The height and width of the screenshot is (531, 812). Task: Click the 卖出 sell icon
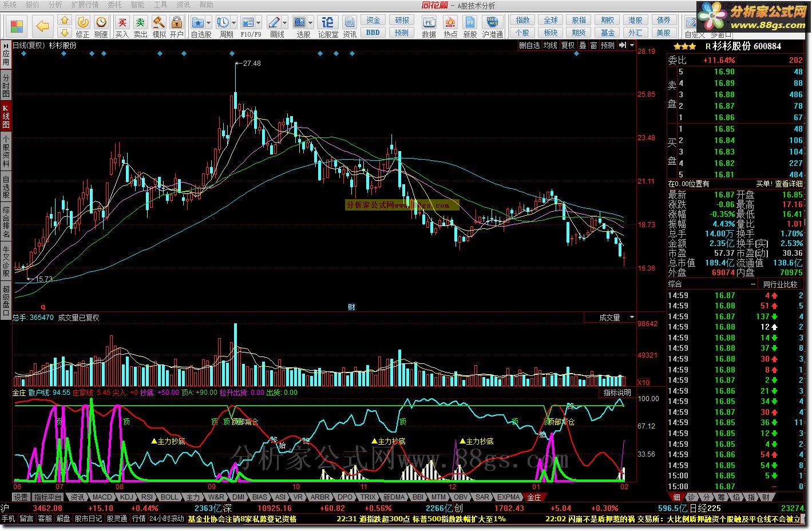pos(140,22)
